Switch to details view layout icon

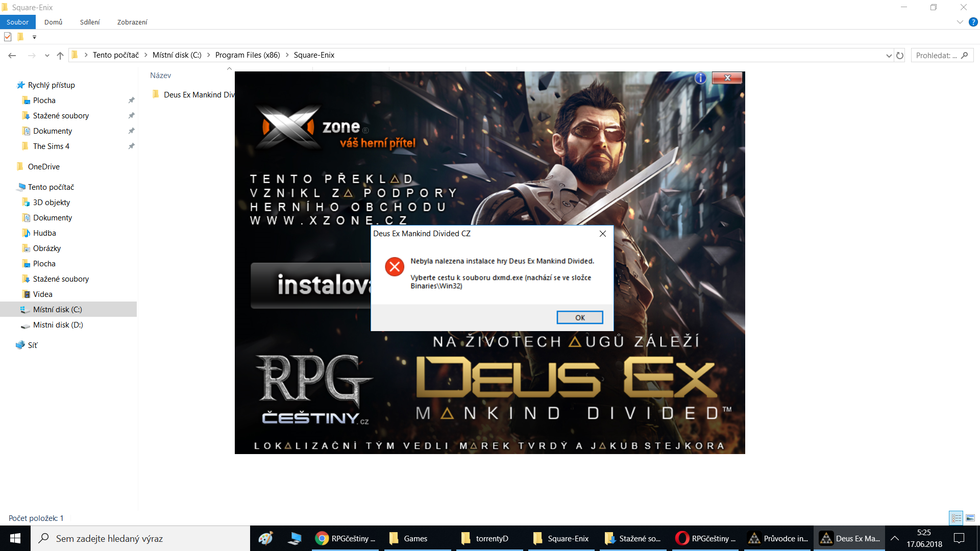(x=957, y=518)
